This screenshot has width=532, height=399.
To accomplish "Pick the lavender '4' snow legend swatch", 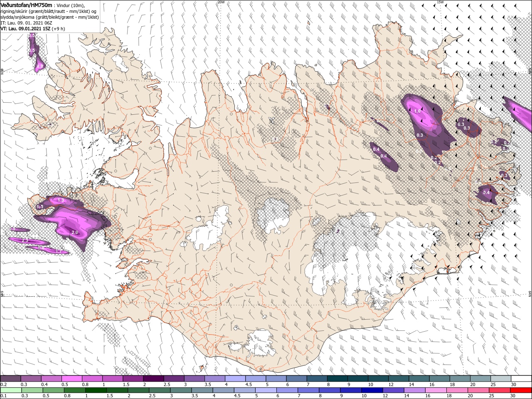I will coord(235,379).
